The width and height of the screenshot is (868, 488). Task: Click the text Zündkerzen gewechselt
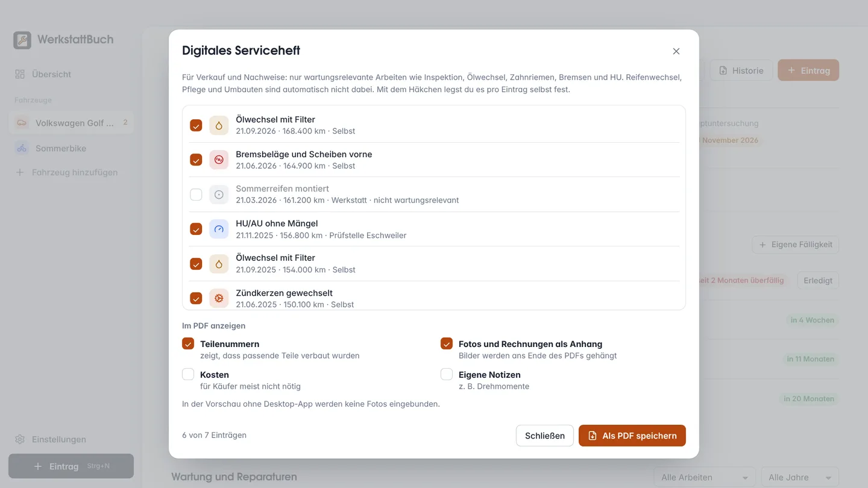pos(284,293)
